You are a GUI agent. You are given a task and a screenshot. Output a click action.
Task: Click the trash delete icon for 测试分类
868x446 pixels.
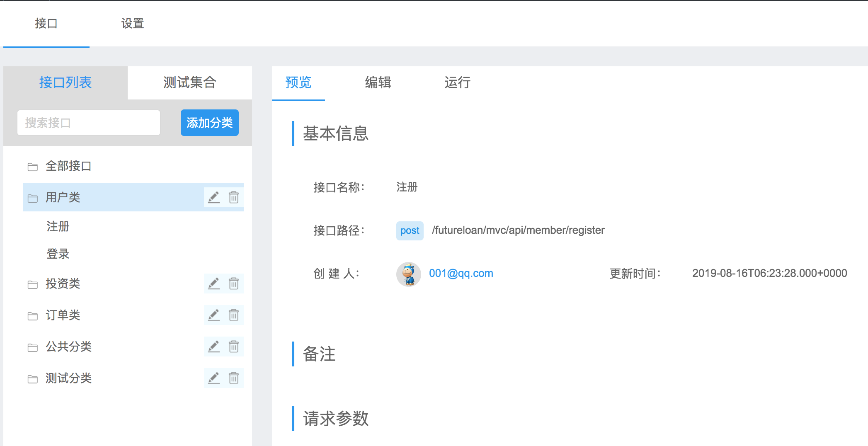point(234,378)
